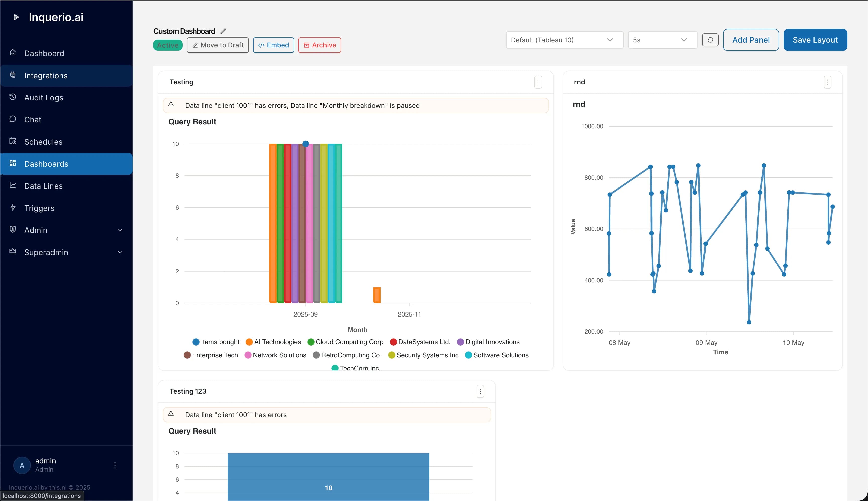
Task: Click the Triggers lightning icon
Action: coord(13,207)
